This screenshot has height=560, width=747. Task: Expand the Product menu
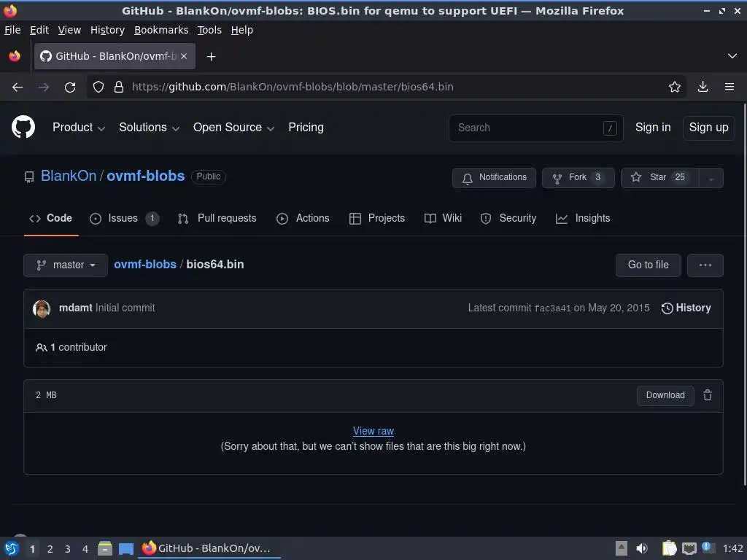[79, 128]
